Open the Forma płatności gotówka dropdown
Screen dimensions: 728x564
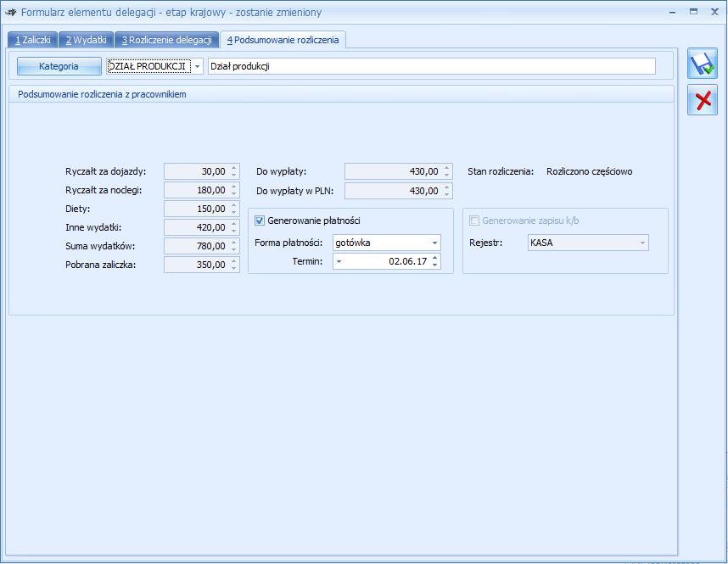(434, 243)
